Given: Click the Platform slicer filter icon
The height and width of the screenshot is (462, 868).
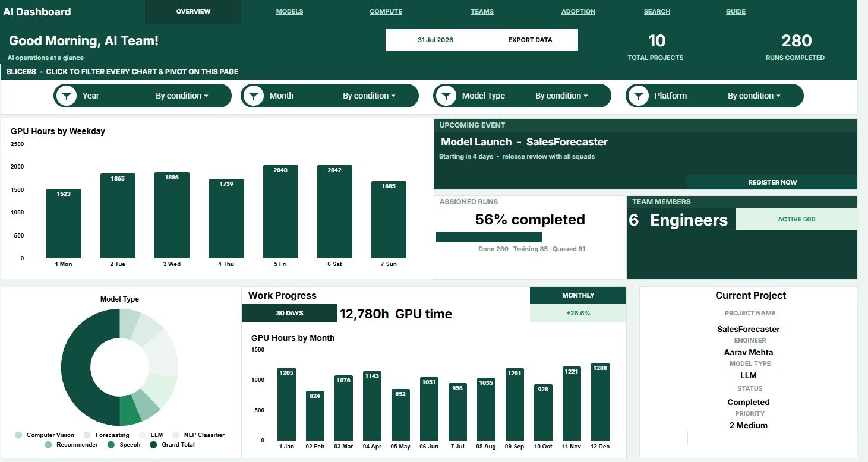Looking at the screenshot, I should 639,96.
